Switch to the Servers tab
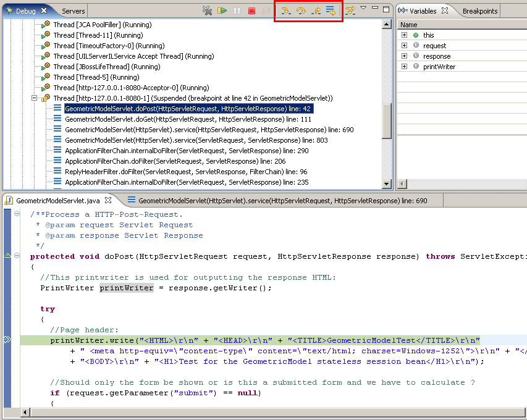The width and height of the screenshot is (527, 420). 74,11
